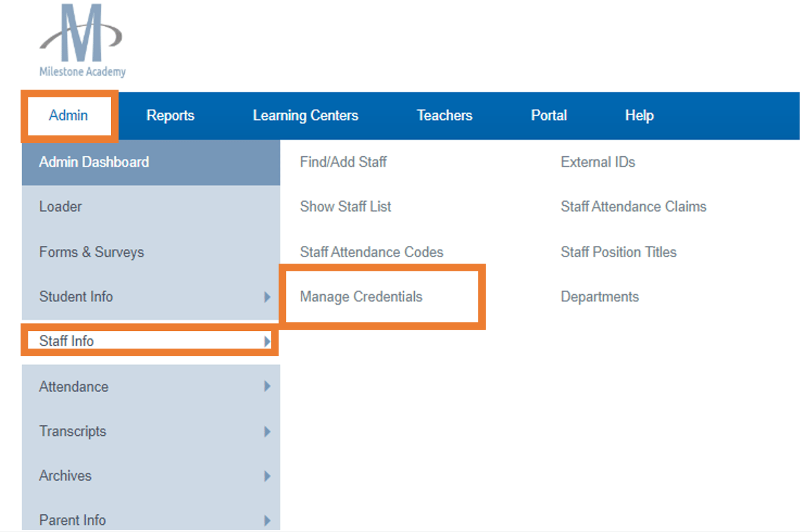
Task: Select the Loader menu item
Action: click(x=60, y=206)
